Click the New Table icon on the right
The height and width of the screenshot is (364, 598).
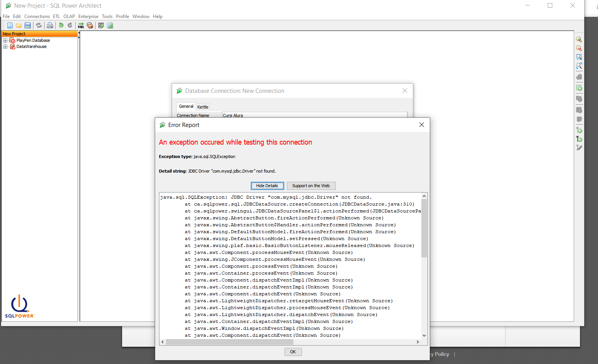[x=579, y=88]
